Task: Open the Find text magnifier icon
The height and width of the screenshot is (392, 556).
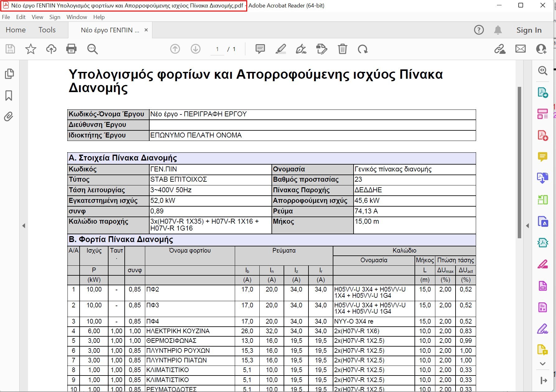Action: [x=92, y=49]
